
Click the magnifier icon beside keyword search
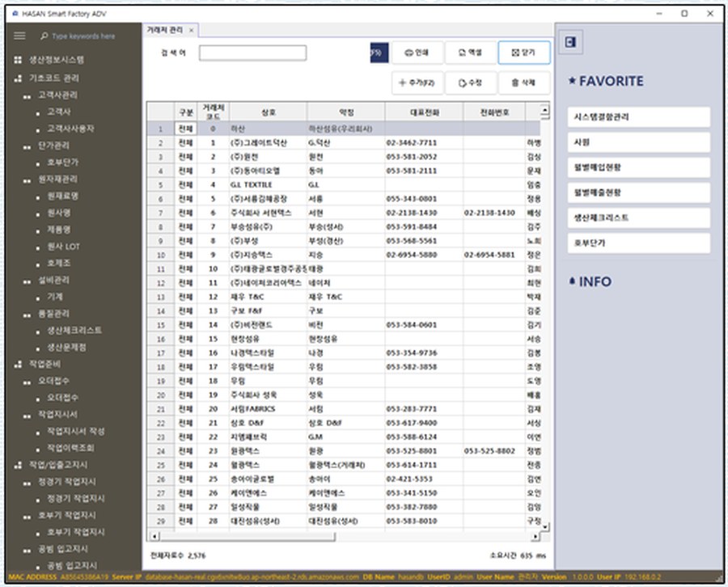44,36
